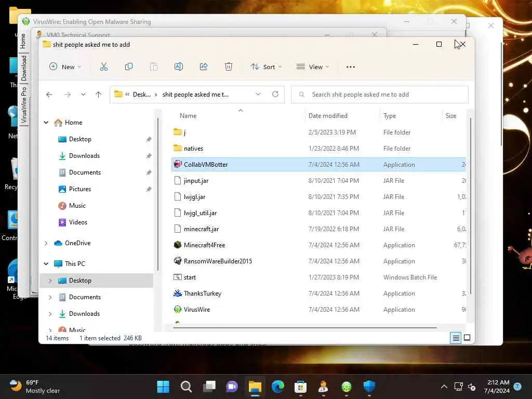Click the Delete trash can icon

tap(229, 67)
